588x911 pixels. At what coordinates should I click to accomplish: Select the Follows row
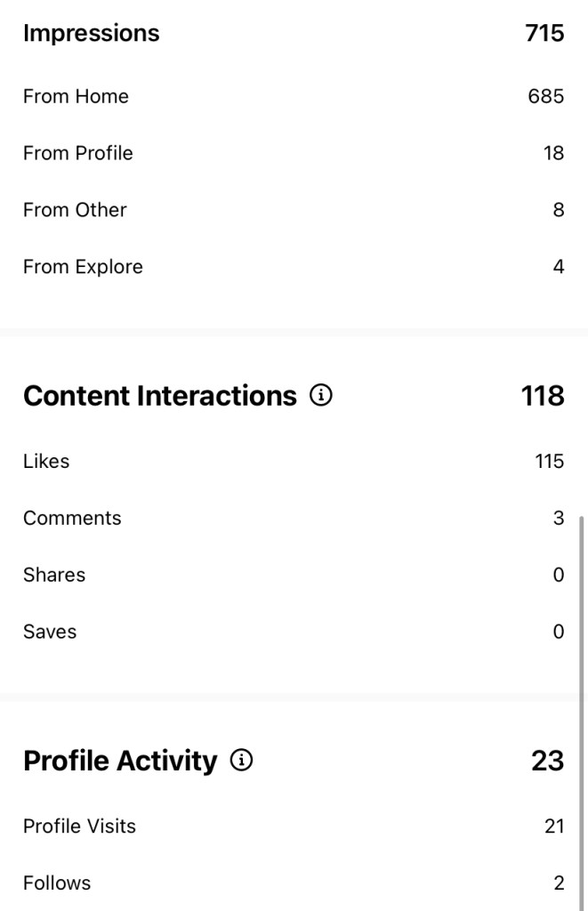click(x=57, y=883)
